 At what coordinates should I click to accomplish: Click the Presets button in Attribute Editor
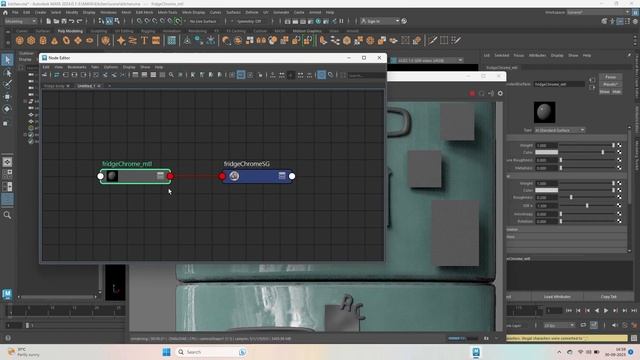coord(610,84)
